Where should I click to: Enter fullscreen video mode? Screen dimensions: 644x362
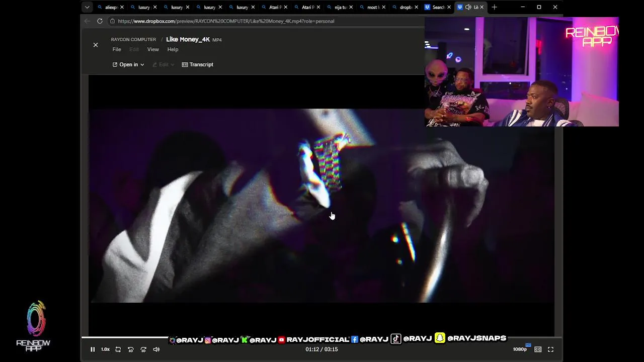(551, 349)
